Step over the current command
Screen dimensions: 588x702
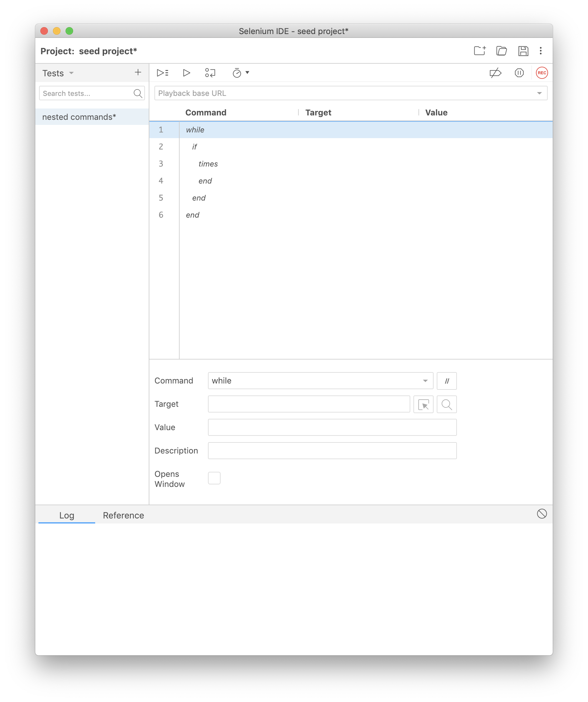click(x=209, y=73)
